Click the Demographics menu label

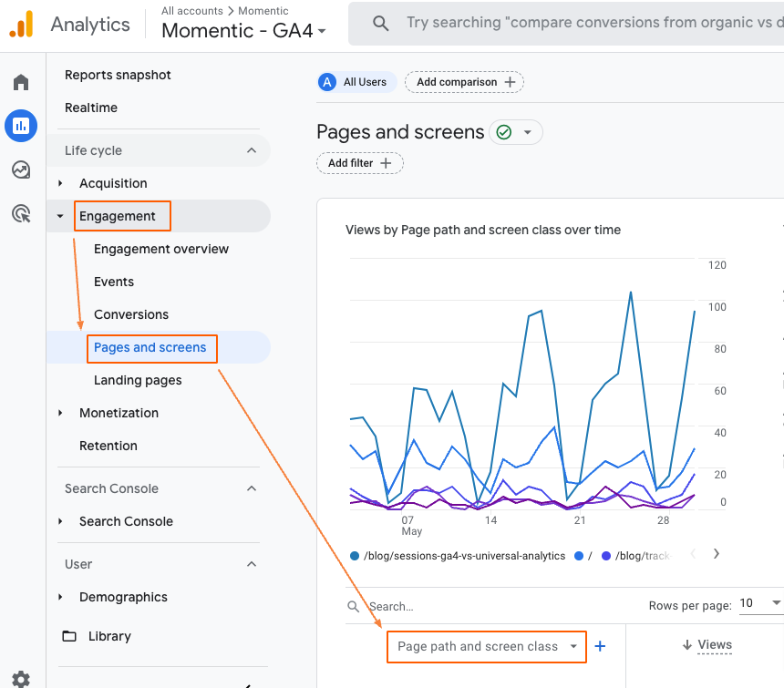[123, 597]
